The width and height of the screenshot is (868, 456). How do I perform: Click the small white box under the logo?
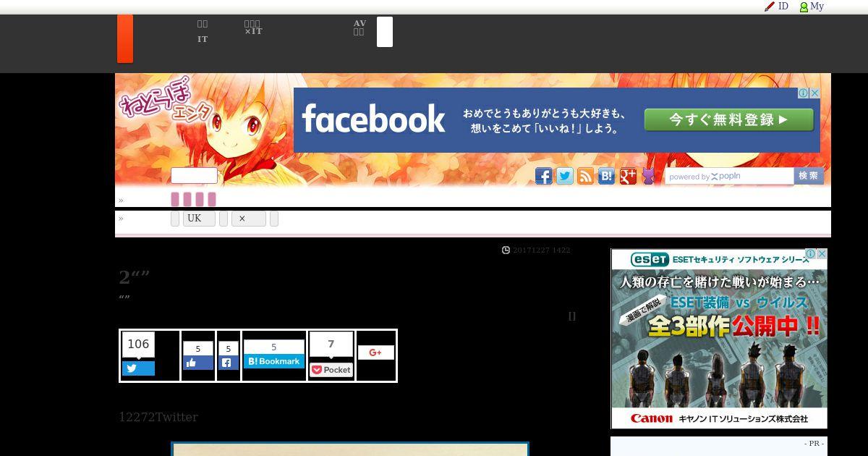(x=194, y=176)
